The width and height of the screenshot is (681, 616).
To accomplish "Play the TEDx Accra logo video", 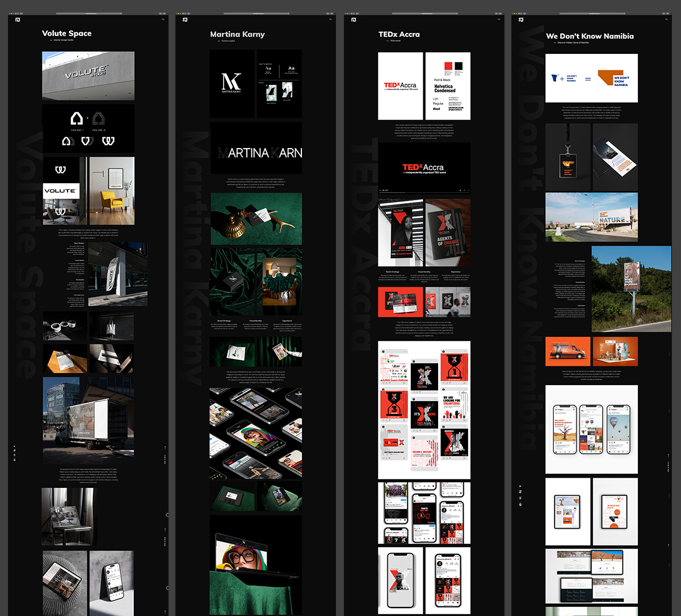I will coord(424,167).
